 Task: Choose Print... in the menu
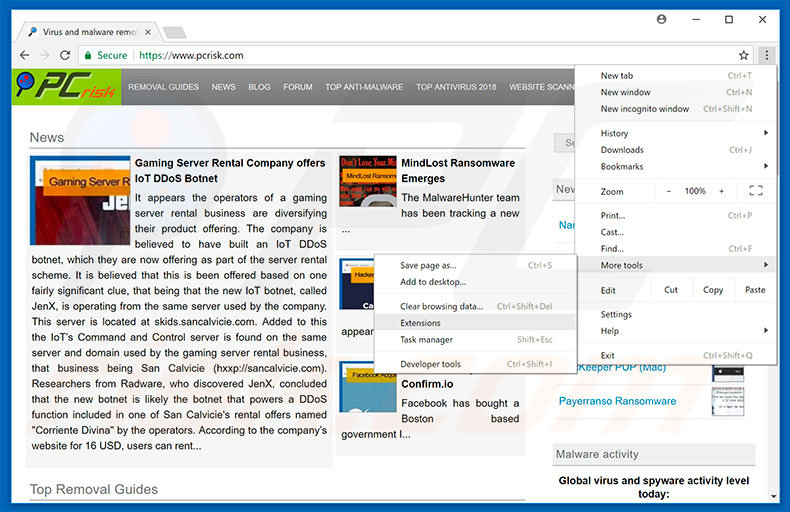tap(674, 216)
